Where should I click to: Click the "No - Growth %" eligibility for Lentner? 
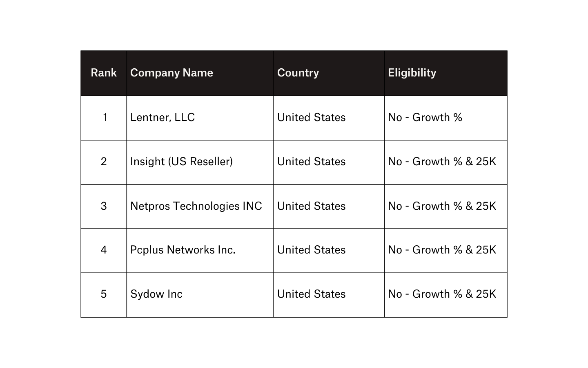click(x=425, y=117)
